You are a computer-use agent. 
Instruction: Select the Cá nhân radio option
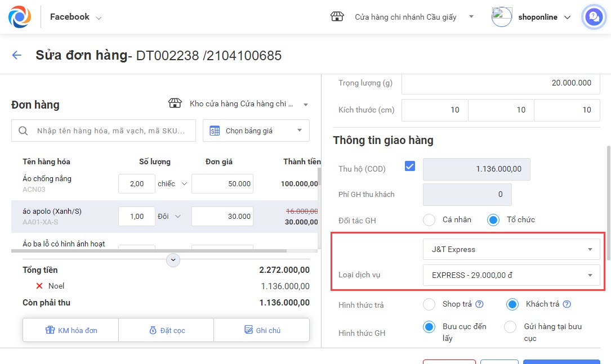click(429, 220)
